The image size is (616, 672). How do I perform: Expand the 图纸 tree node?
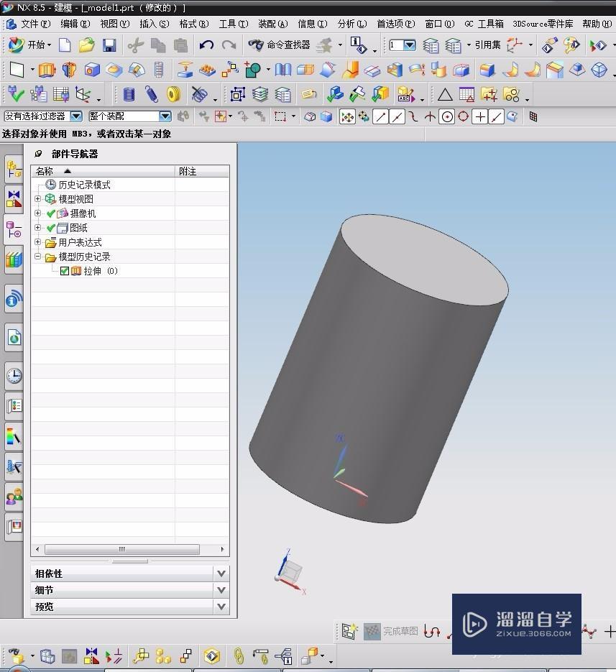[x=37, y=228]
